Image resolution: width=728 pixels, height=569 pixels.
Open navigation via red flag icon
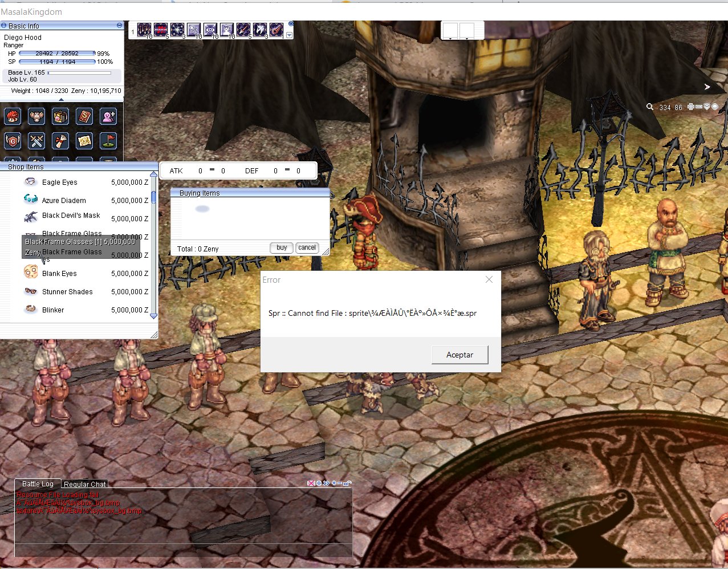[108, 140]
